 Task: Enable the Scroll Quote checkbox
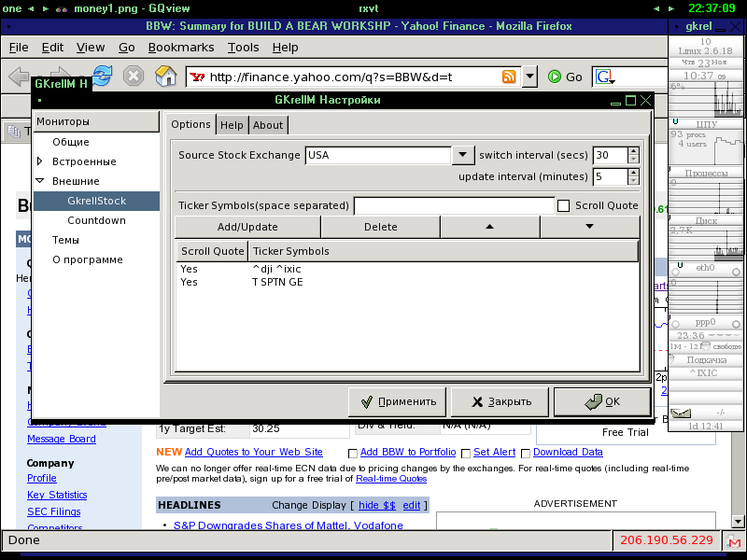[x=564, y=205]
